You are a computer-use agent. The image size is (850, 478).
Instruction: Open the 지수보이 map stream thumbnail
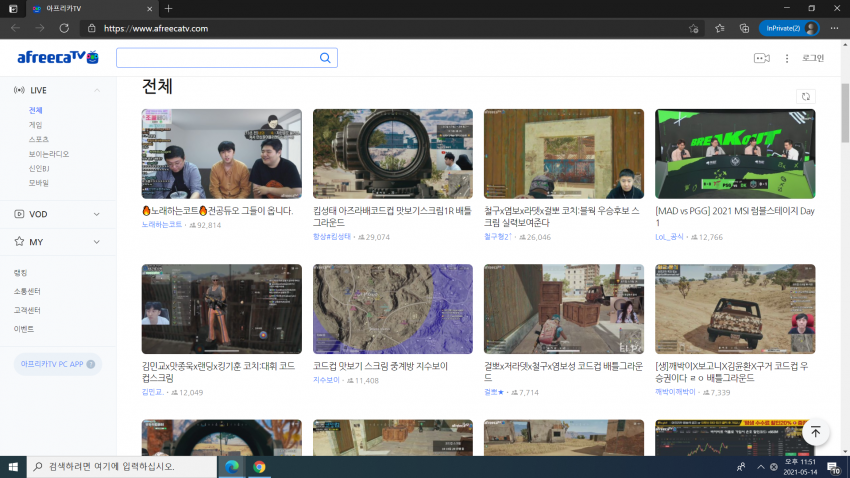point(392,309)
